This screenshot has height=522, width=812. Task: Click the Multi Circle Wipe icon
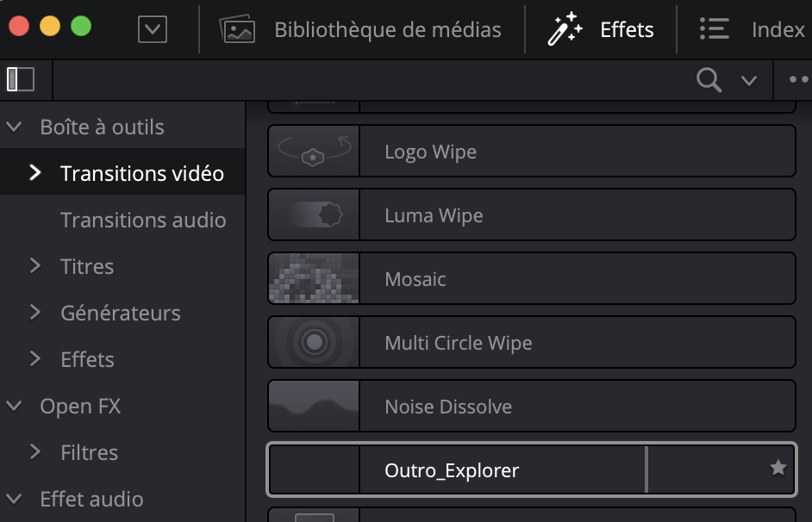[314, 343]
